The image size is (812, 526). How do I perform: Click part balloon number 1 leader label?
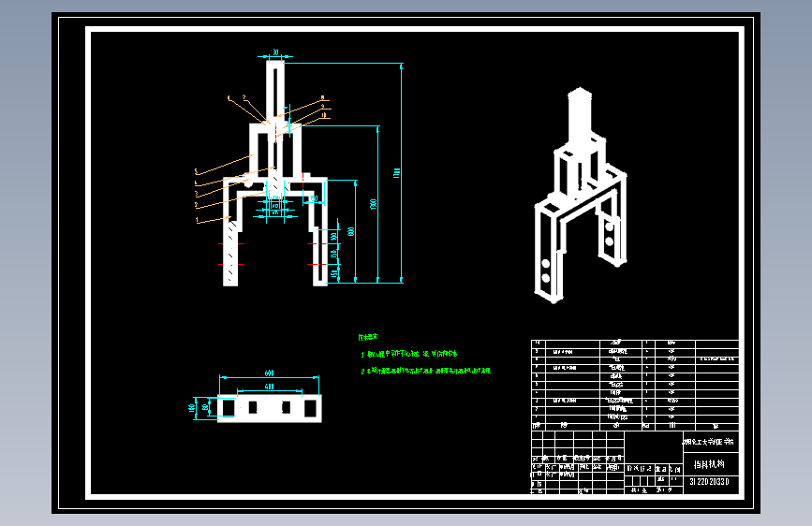pos(197,220)
